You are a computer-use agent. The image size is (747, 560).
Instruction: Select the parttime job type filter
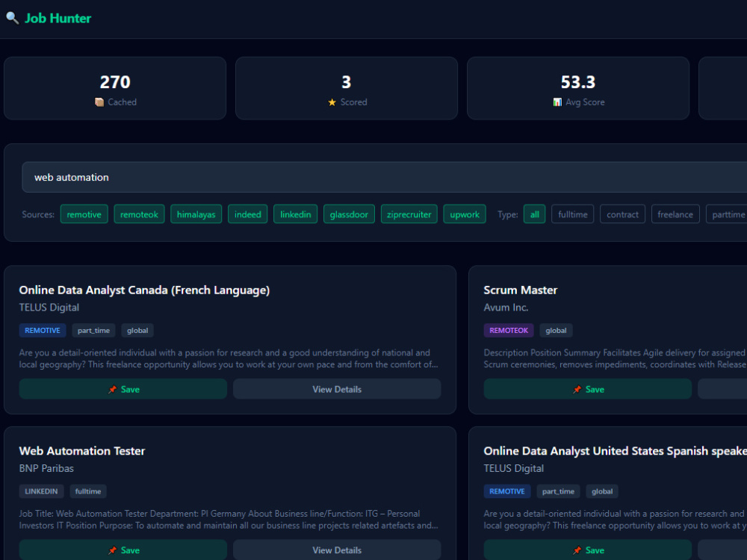(728, 214)
